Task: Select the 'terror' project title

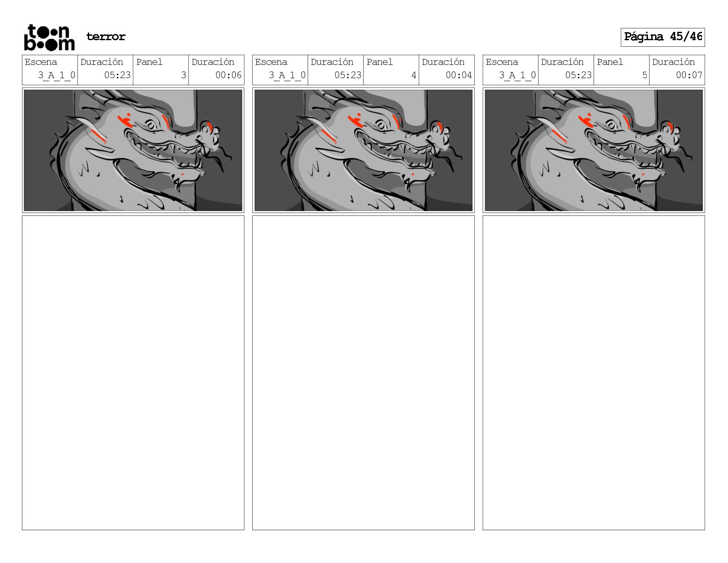Action: 106,37
